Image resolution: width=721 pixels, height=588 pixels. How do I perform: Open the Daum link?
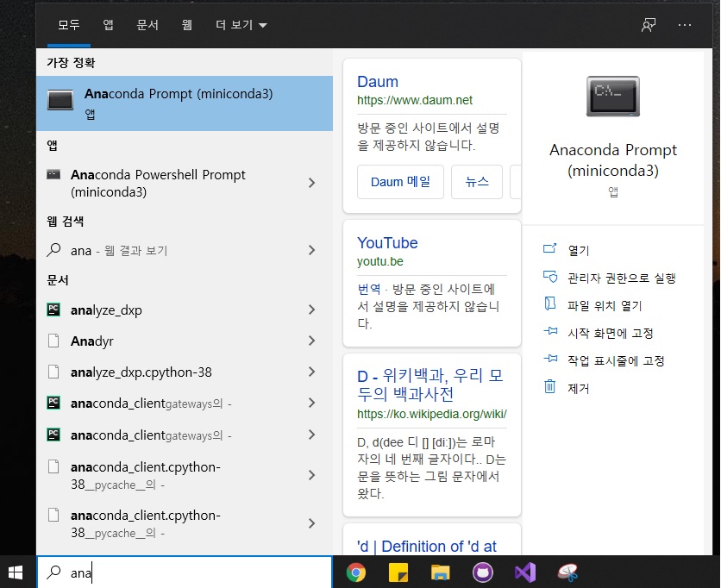pos(378,82)
